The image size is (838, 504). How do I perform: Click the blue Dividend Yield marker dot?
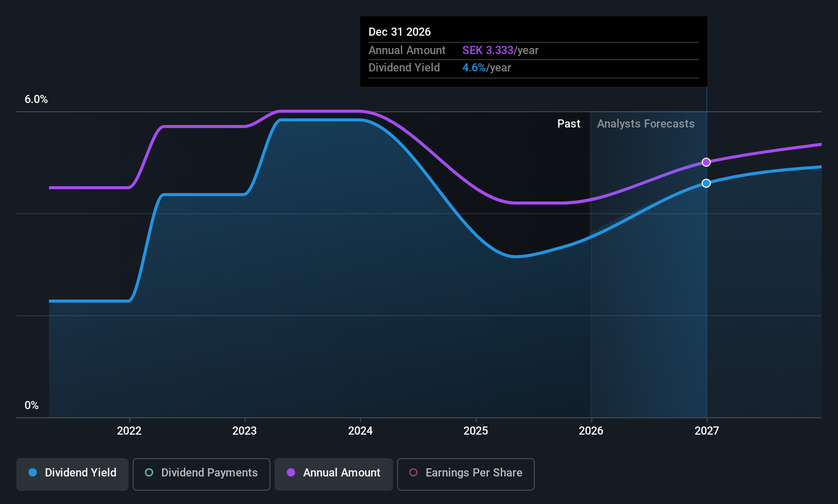pos(706,183)
